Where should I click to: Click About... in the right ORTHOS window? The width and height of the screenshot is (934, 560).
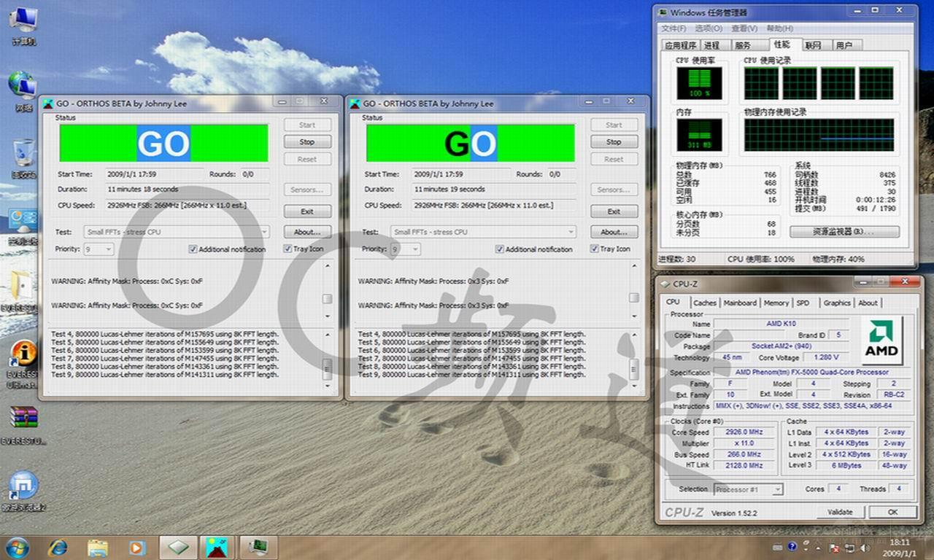(x=614, y=232)
